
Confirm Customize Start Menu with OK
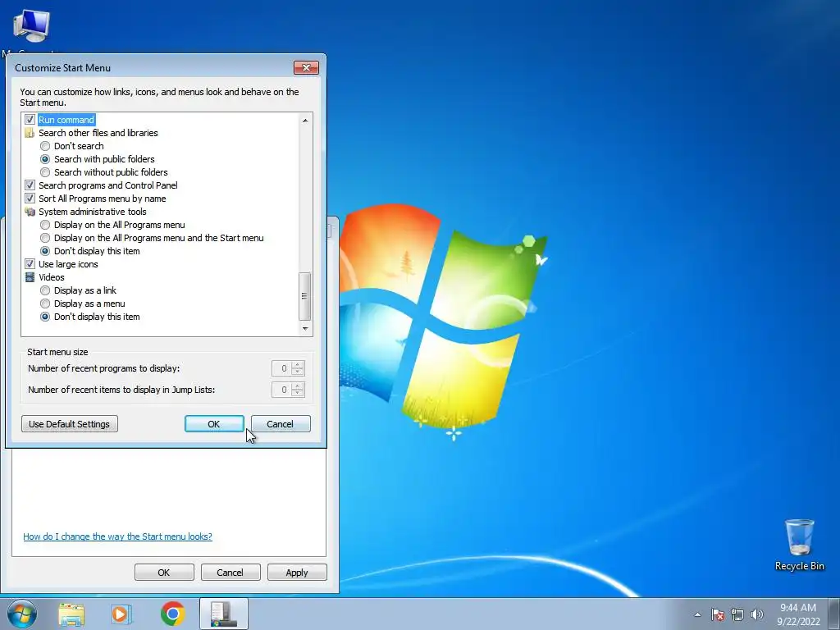click(214, 424)
